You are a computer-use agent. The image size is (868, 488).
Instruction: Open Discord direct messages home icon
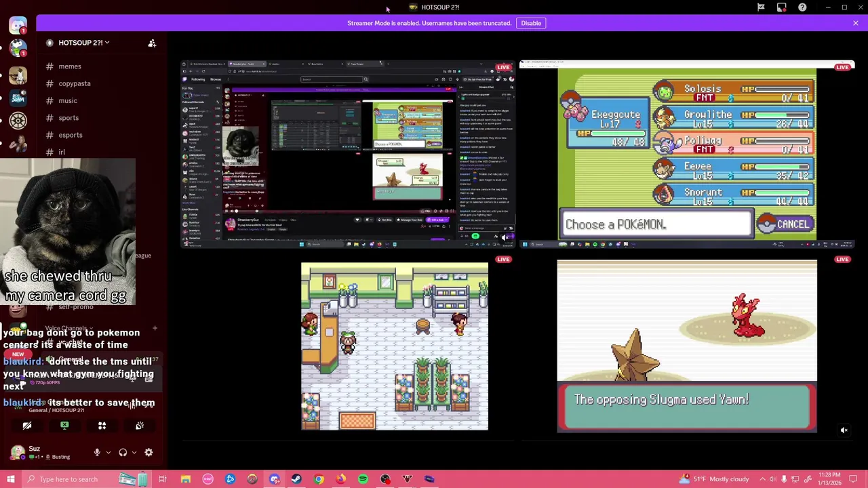point(18,25)
